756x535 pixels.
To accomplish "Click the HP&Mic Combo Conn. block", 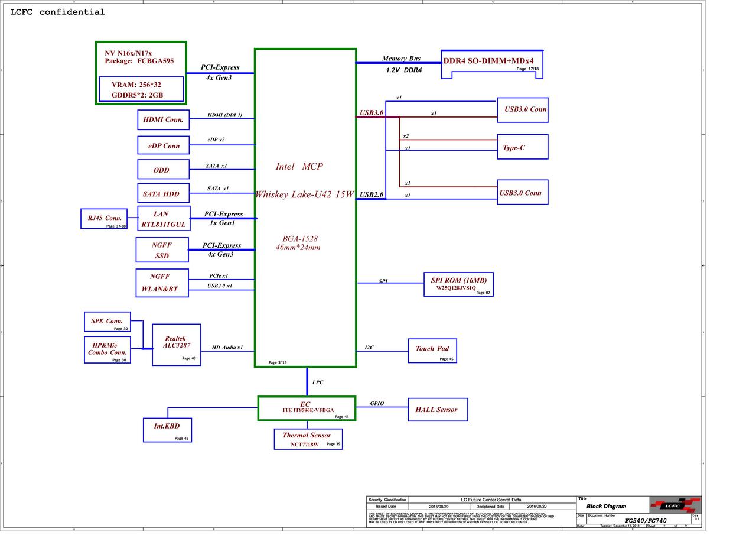I will [x=107, y=349].
